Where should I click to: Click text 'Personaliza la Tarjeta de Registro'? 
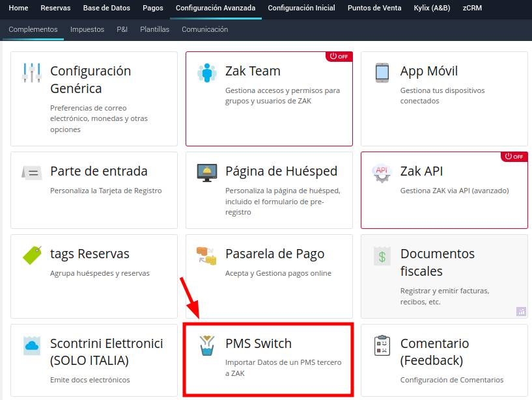coord(106,191)
